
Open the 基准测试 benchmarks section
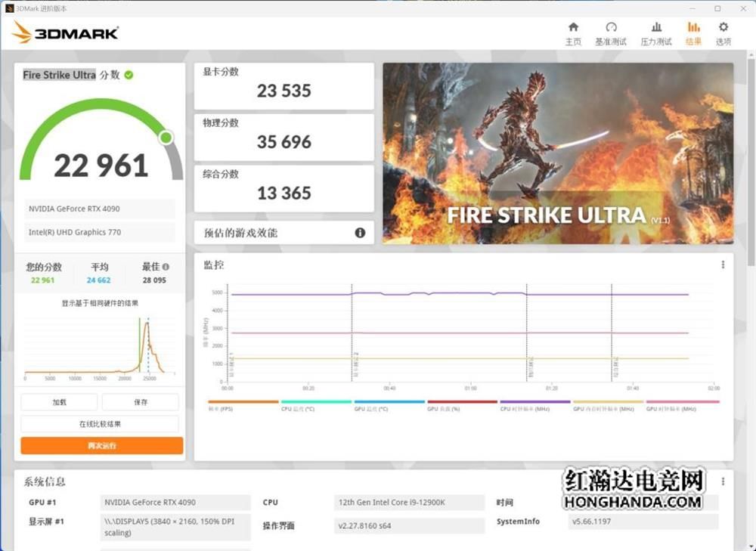[610, 34]
